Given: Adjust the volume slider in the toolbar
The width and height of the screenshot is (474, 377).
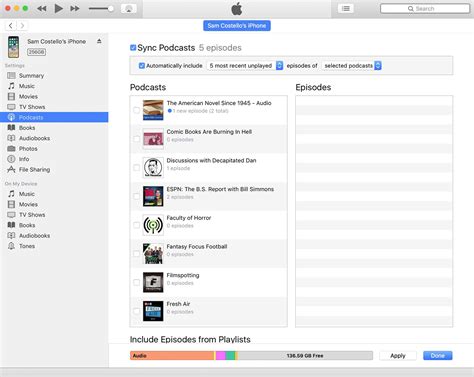Looking at the screenshot, I should 101,9.
